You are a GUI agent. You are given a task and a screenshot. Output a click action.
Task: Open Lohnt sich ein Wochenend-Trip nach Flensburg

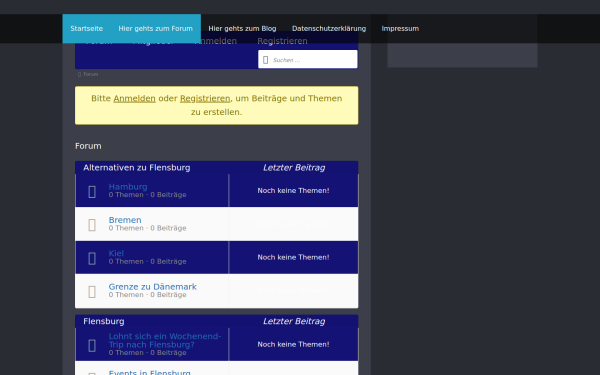pyautogui.click(x=165, y=340)
